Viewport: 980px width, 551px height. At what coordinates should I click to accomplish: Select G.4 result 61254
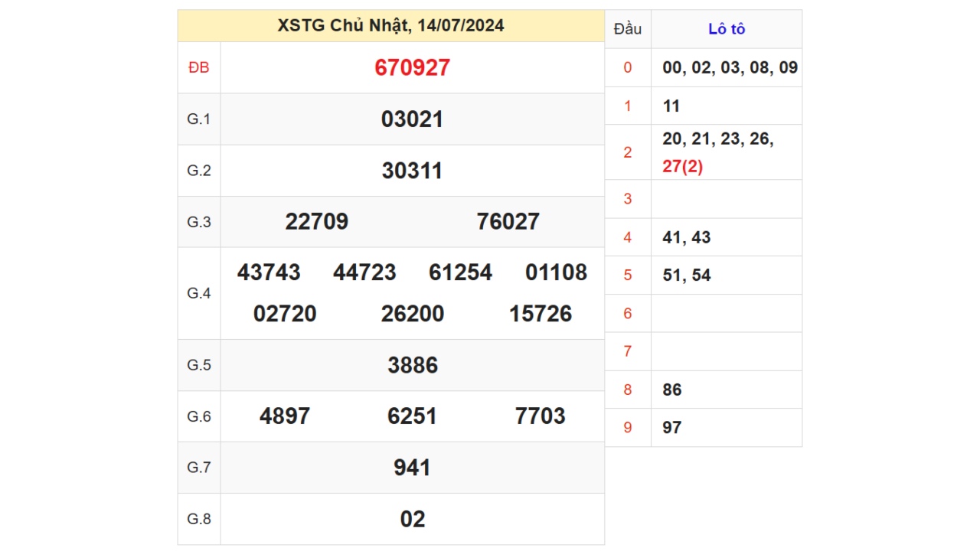tap(461, 272)
